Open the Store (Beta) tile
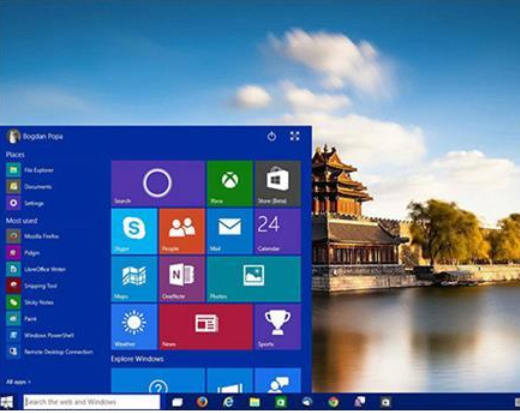Viewport: 520px width, 413px height. (x=278, y=183)
